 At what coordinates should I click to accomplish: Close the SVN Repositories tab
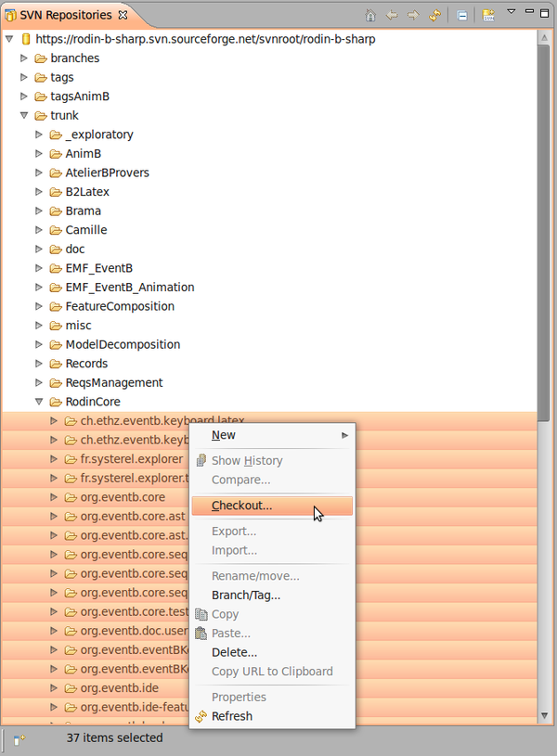pyautogui.click(x=123, y=15)
